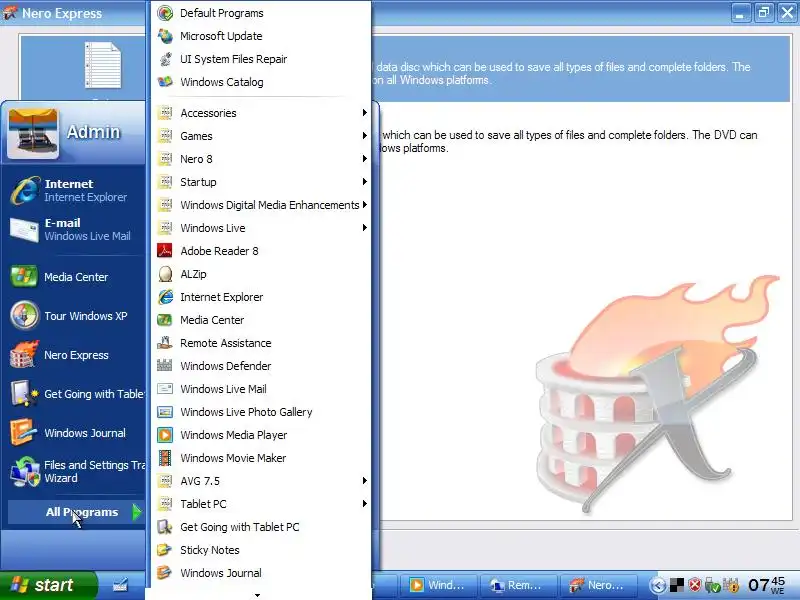Expand the Windows Live folder
This screenshot has height=600, width=800.
click(261, 228)
